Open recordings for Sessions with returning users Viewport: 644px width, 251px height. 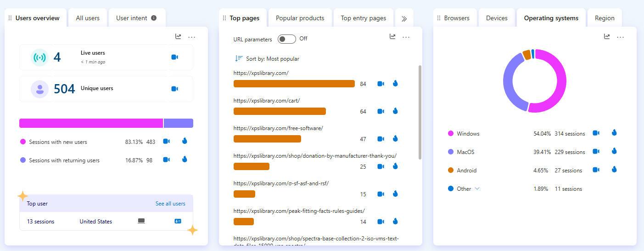(166, 160)
